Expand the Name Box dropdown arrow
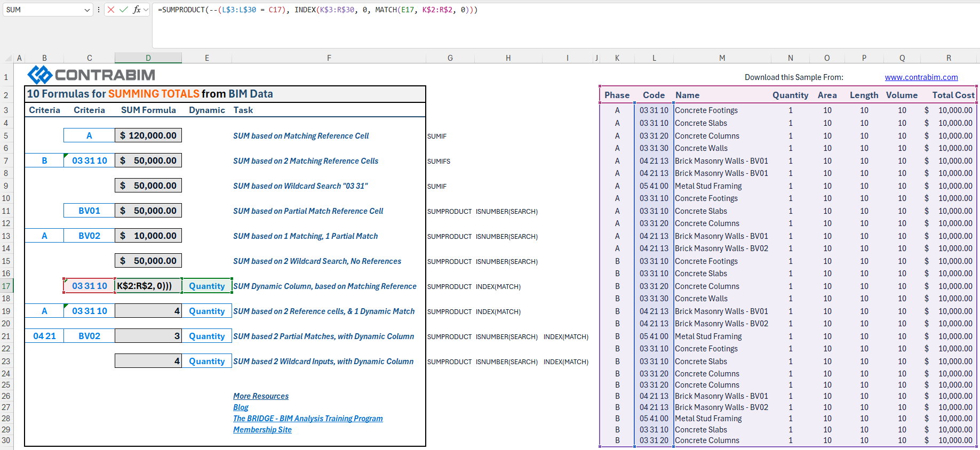The height and width of the screenshot is (450, 980). click(87, 10)
